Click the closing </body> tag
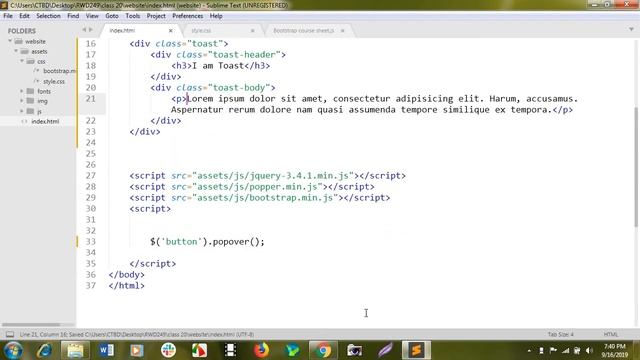Image resolution: width=640 pixels, height=360 pixels. pyautogui.click(x=127, y=275)
